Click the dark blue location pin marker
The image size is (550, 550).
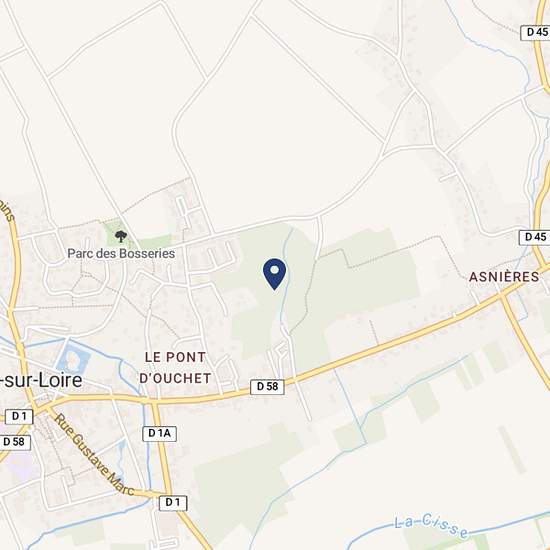pyautogui.click(x=274, y=274)
